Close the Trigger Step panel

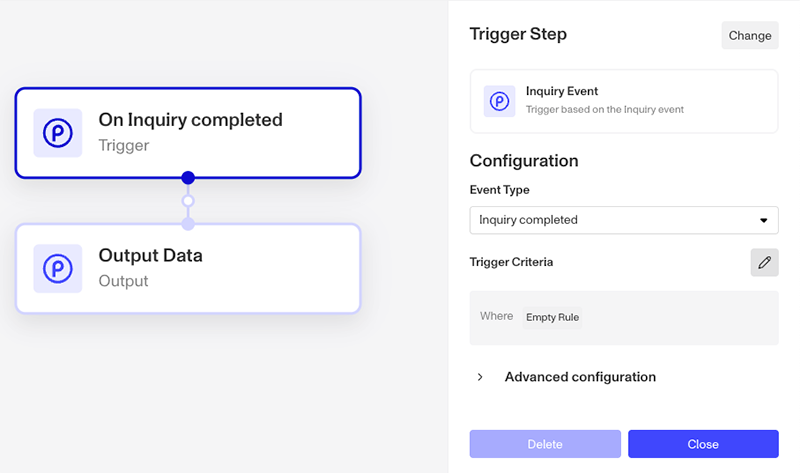[703, 444]
